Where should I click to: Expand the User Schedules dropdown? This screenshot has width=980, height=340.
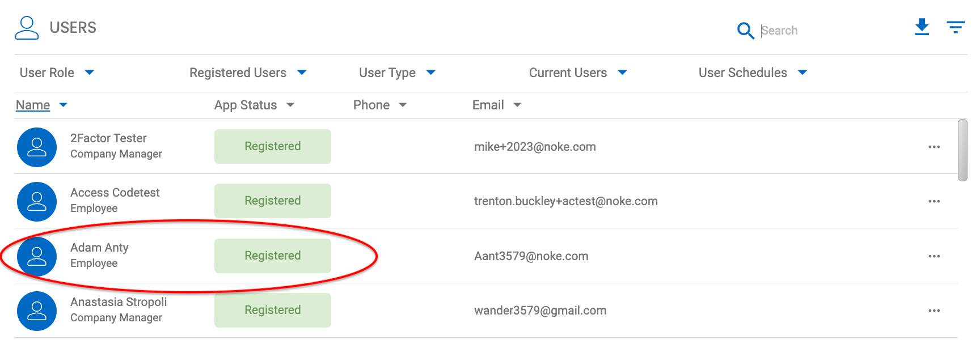[x=752, y=73]
